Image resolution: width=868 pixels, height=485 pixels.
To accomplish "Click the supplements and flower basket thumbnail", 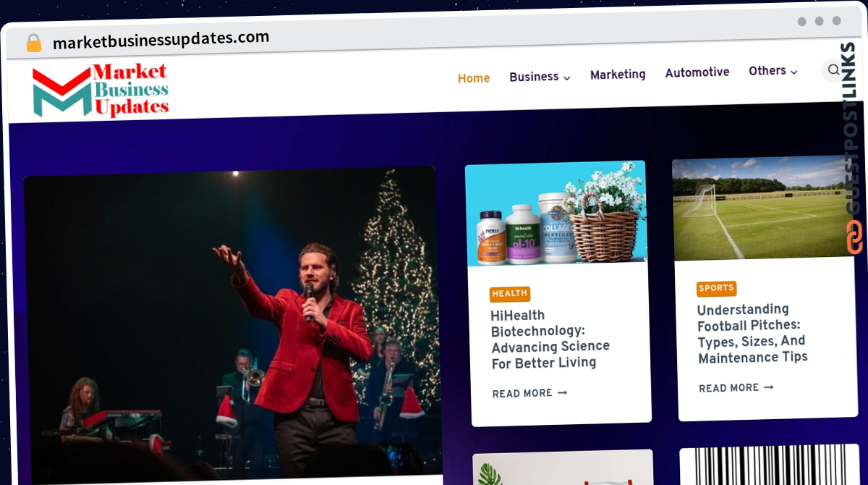I will pos(556,213).
